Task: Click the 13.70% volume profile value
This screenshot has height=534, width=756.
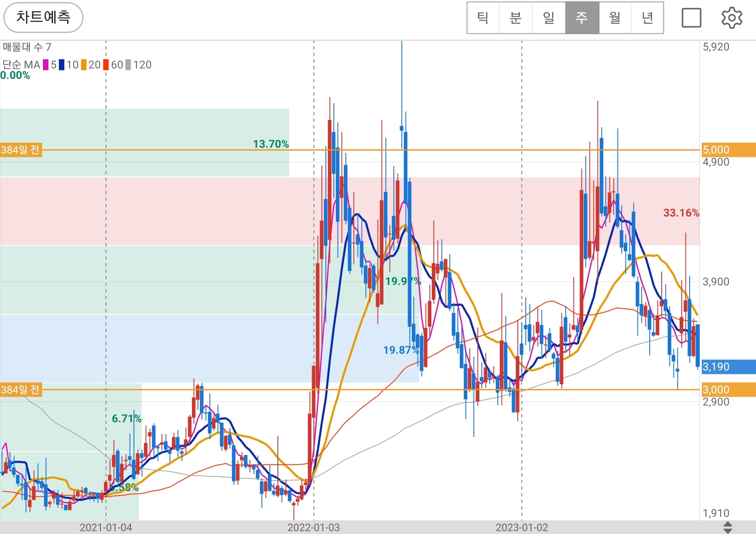Action: [271, 144]
